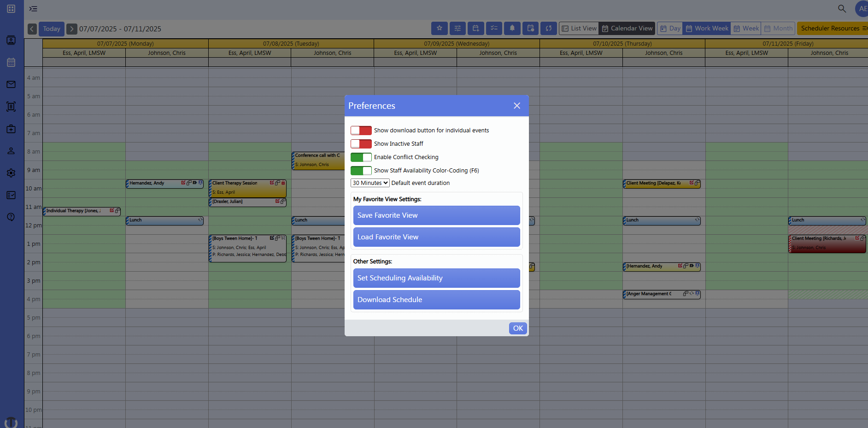Open the Default event duration dropdown

(x=370, y=183)
